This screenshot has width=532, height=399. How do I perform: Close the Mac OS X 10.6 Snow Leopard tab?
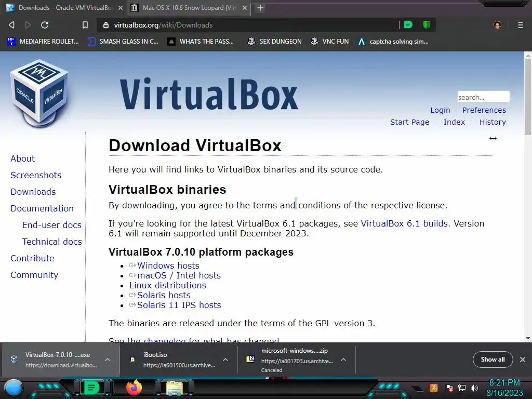click(x=245, y=8)
